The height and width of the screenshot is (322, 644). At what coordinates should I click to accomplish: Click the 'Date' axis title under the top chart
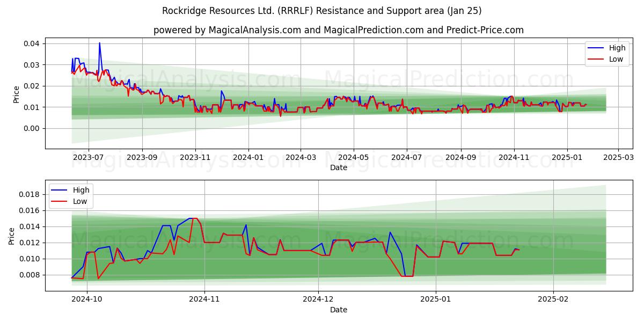[339, 168]
